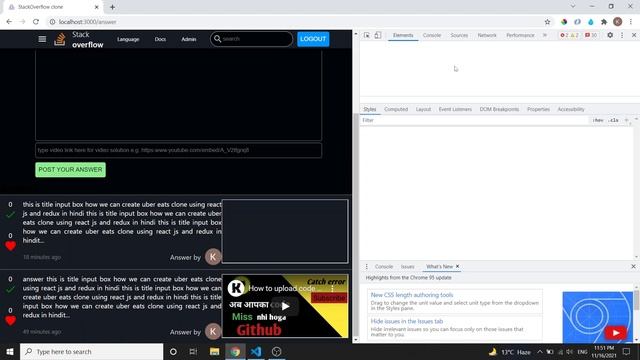
Task: Open the hamburger menu on the Stack overflow page
Action: (42, 39)
